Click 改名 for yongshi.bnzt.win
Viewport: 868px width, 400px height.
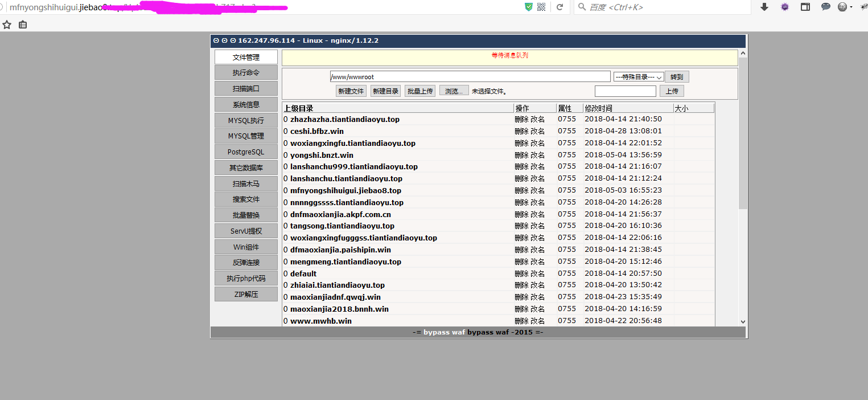tap(537, 155)
